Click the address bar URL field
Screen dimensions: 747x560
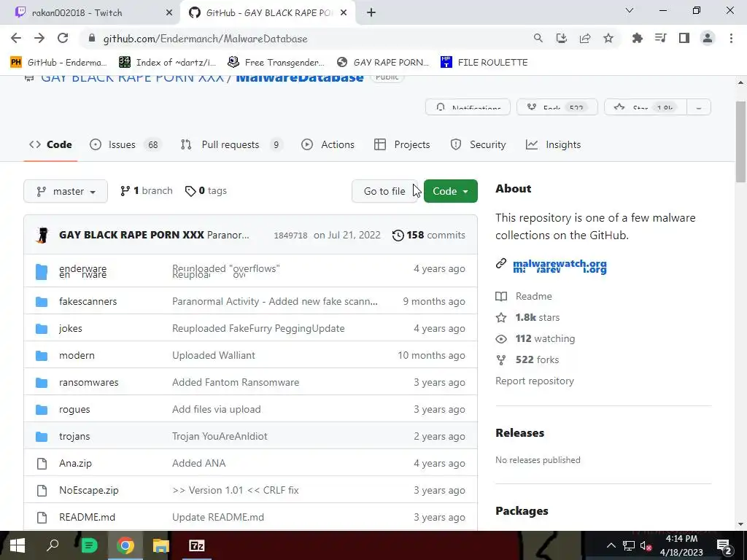coord(305,39)
